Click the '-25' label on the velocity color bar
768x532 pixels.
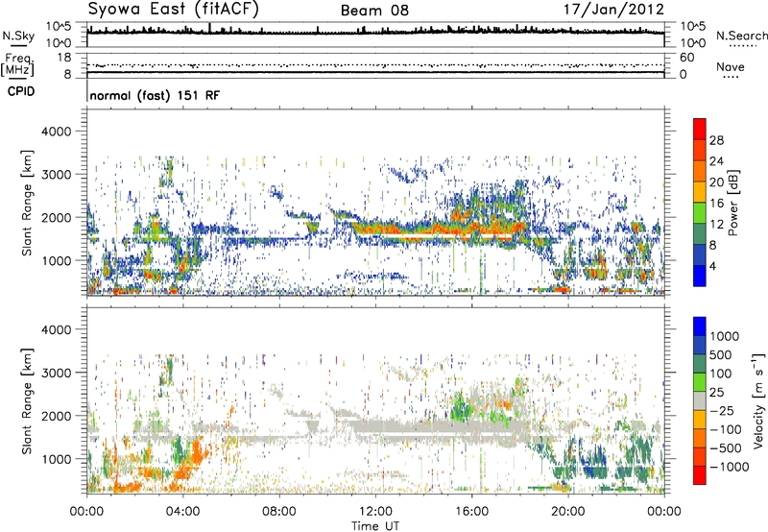coord(722,410)
